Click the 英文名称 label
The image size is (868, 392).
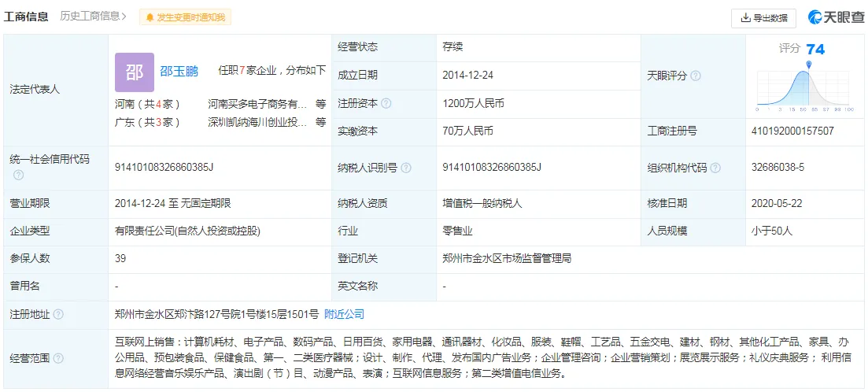pyautogui.click(x=357, y=287)
